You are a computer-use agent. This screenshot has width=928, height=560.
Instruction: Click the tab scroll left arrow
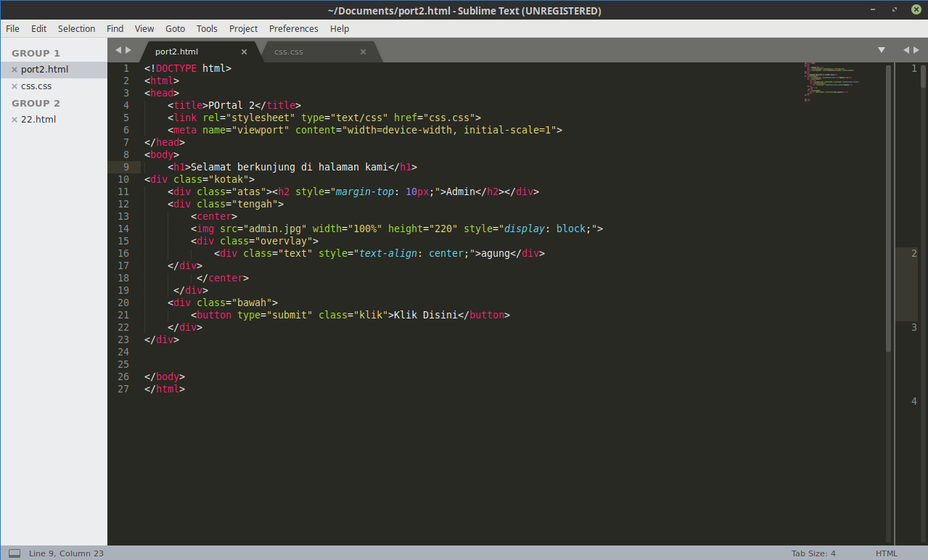pos(118,50)
